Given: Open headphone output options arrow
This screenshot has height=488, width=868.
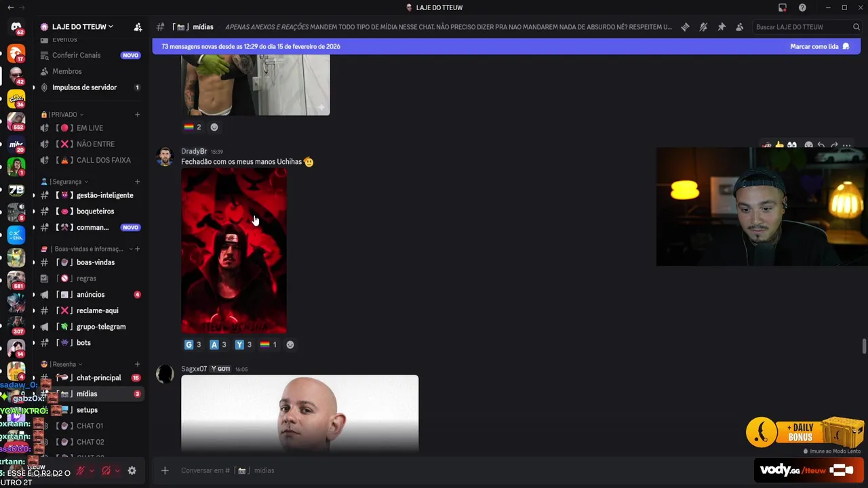Looking at the screenshot, I should coord(118,470).
